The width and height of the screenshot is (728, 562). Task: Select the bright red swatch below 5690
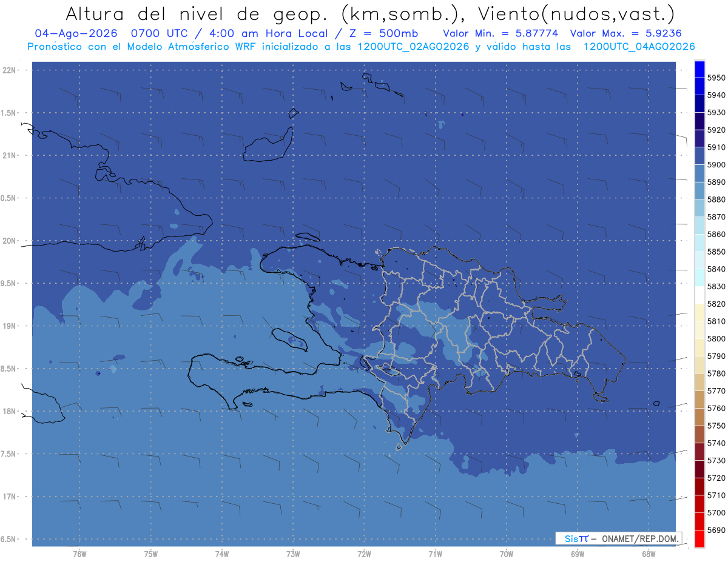coord(699,538)
